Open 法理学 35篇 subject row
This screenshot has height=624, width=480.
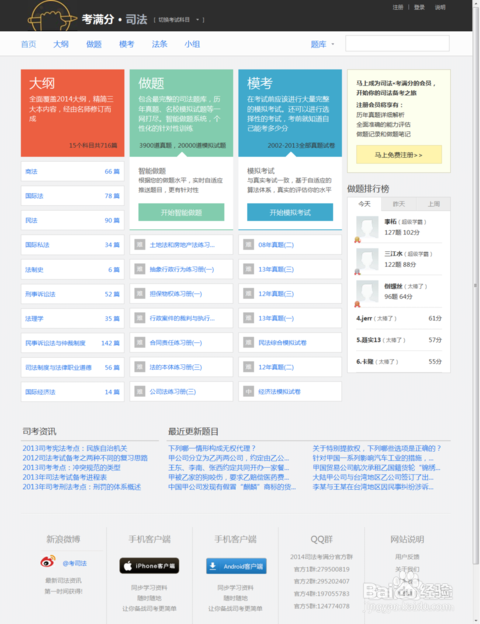point(72,318)
